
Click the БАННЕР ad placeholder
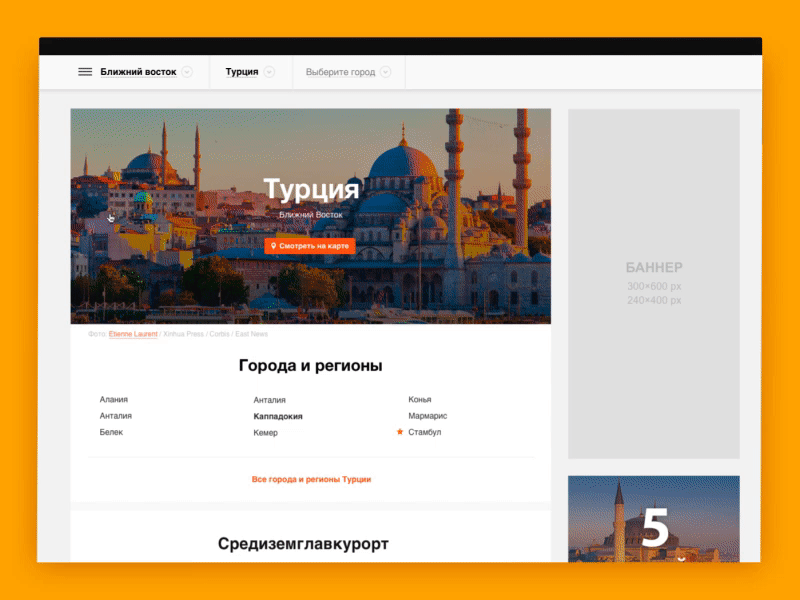(x=654, y=284)
